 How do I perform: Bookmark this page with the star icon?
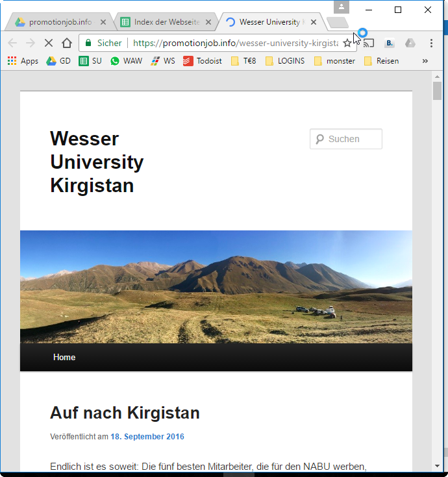click(347, 43)
